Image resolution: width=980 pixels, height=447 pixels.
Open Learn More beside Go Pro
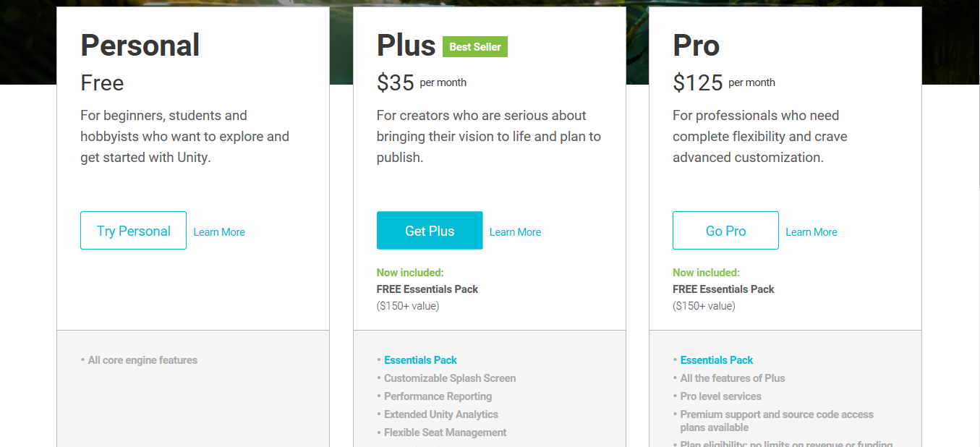tap(811, 232)
